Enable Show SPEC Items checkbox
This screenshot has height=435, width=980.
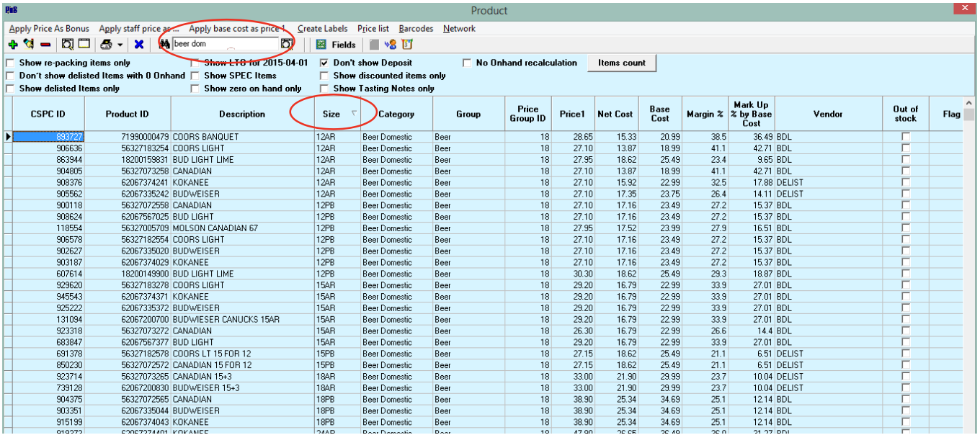(195, 76)
